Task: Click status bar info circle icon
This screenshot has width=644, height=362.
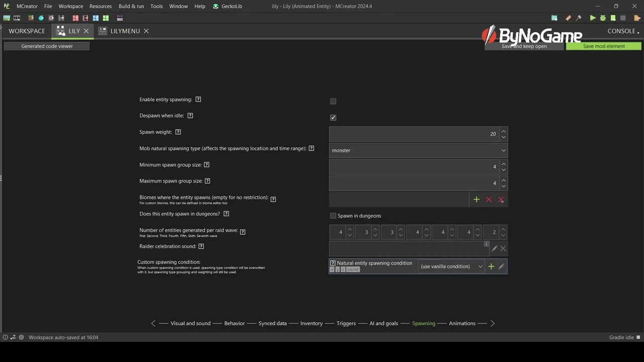Action: click(x=6, y=337)
